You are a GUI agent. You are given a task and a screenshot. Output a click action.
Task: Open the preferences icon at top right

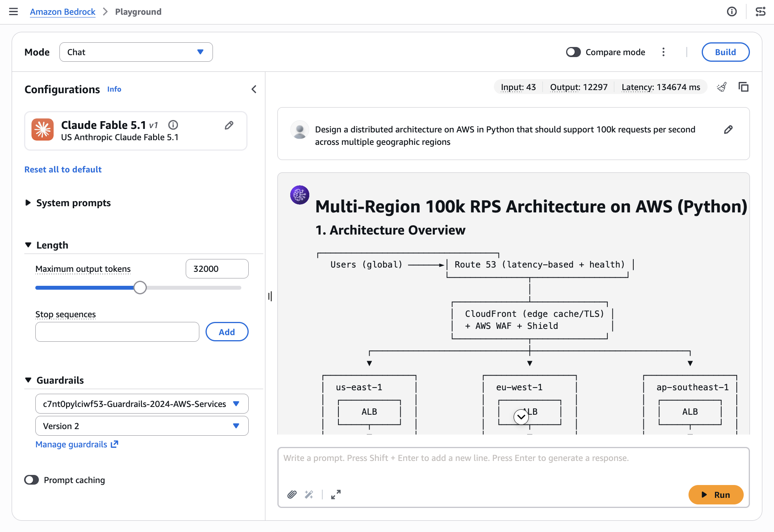[760, 12]
